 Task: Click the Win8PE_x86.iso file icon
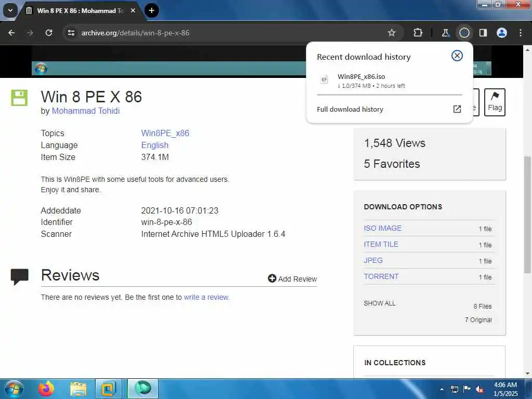[x=324, y=79]
